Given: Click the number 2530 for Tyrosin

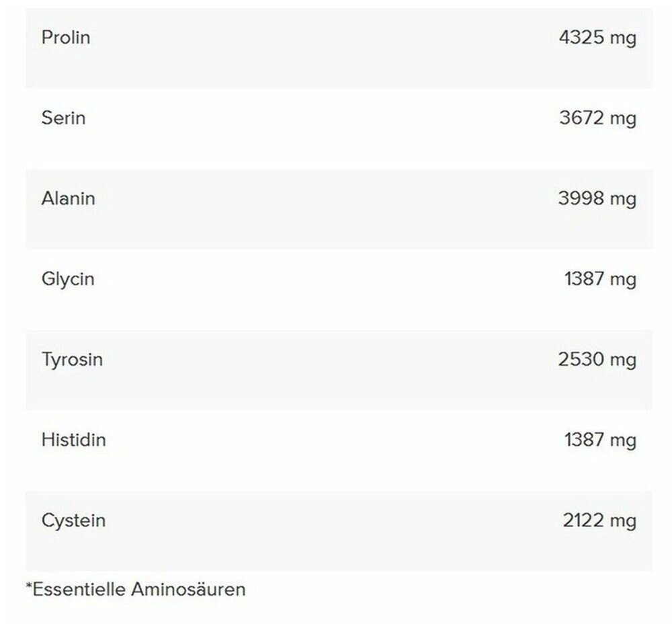Looking at the screenshot, I should pos(581,360).
